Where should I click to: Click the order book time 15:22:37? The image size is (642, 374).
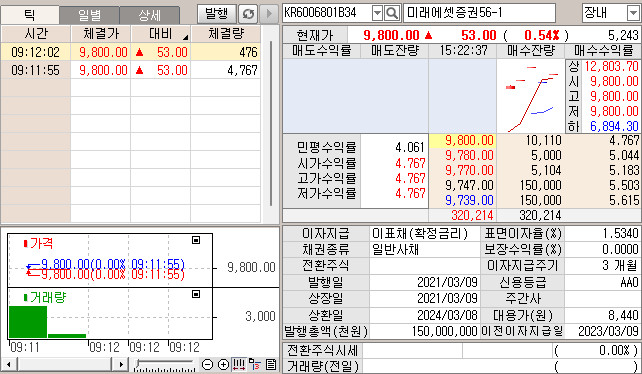tap(463, 51)
